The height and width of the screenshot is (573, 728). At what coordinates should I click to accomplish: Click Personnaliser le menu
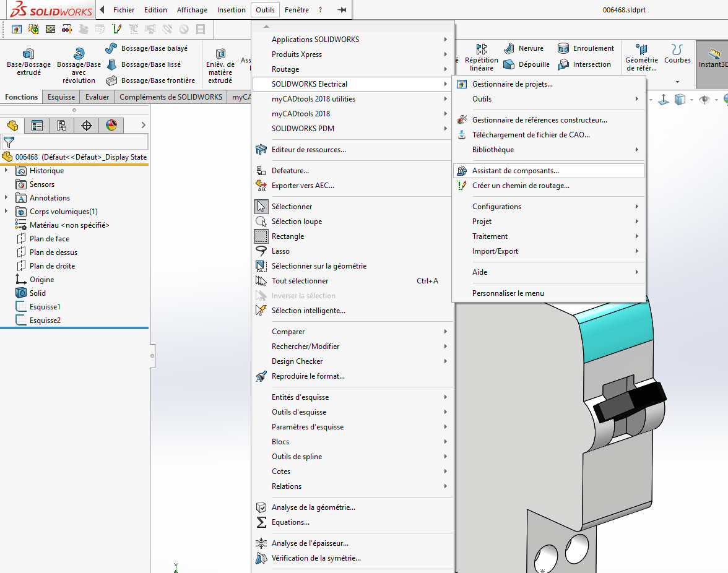click(x=548, y=293)
